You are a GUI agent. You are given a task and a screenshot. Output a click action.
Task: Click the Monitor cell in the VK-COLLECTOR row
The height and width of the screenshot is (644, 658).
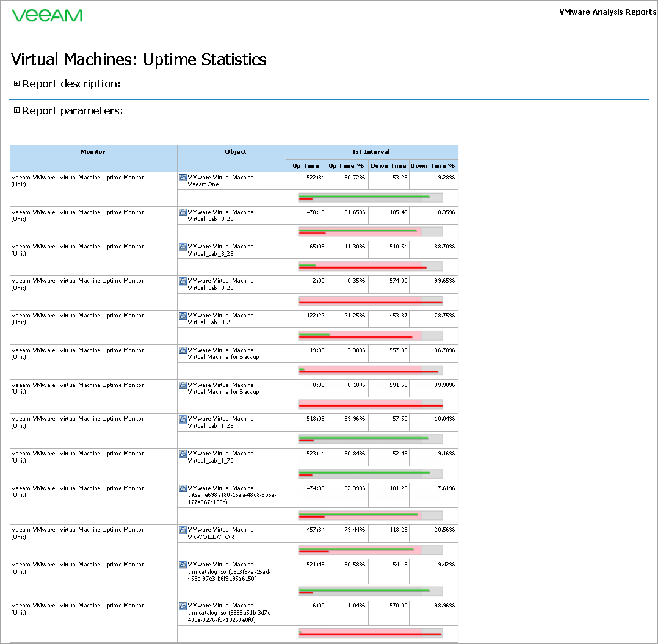(93, 541)
